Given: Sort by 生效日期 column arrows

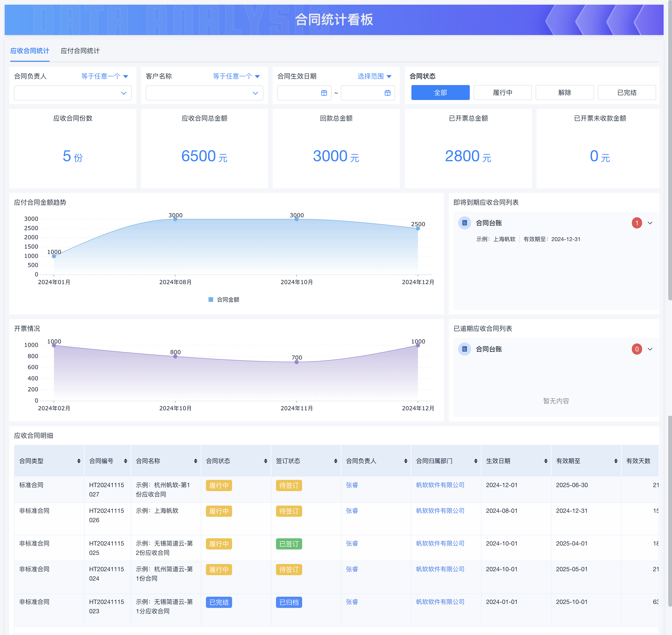Looking at the screenshot, I should [x=546, y=461].
